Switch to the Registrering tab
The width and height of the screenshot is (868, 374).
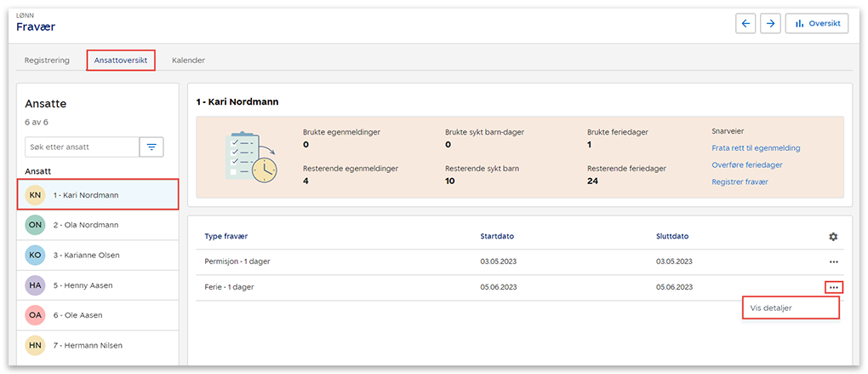[x=48, y=60]
